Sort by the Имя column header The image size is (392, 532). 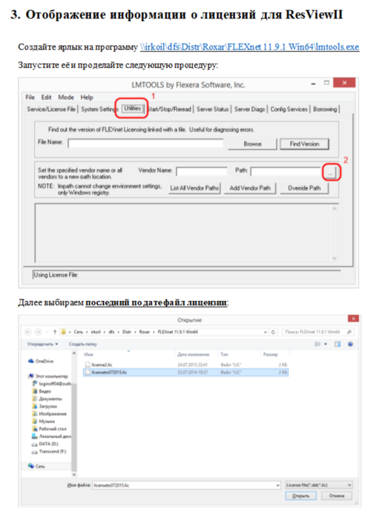pyautogui.click(x=88, y=354)
